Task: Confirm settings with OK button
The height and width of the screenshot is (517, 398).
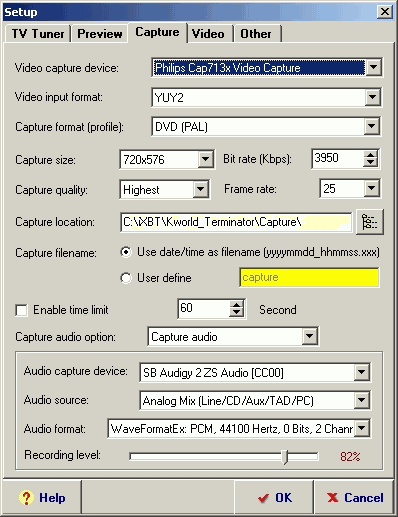Action: [x=274, y=498]
